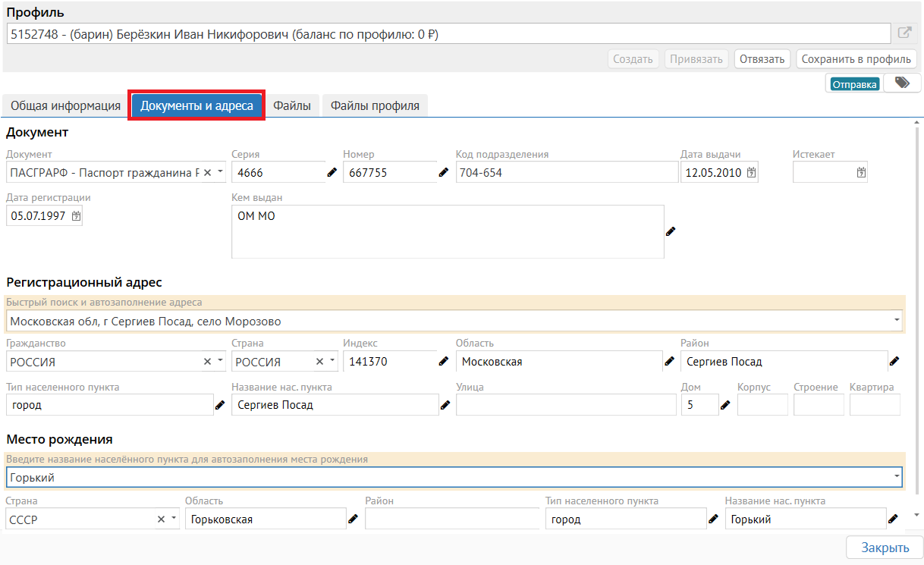Open calendar for Истекает date
Image resolution: width=924 pixels, height=565 pixels.
point(861,173)
